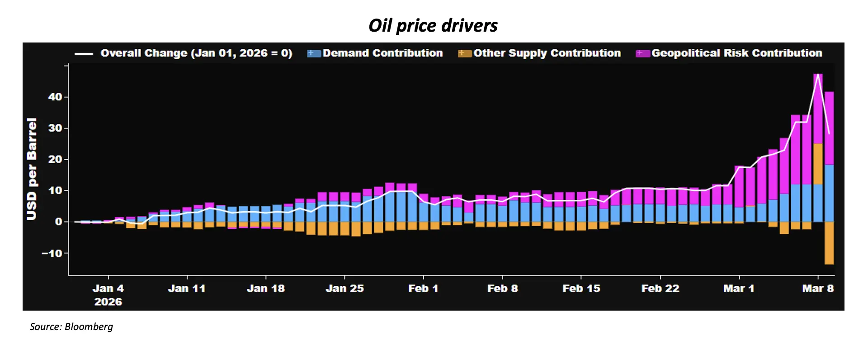Click the USD per Barrel axis title
This screenshot has width=868, height=340.
(32, 169)
